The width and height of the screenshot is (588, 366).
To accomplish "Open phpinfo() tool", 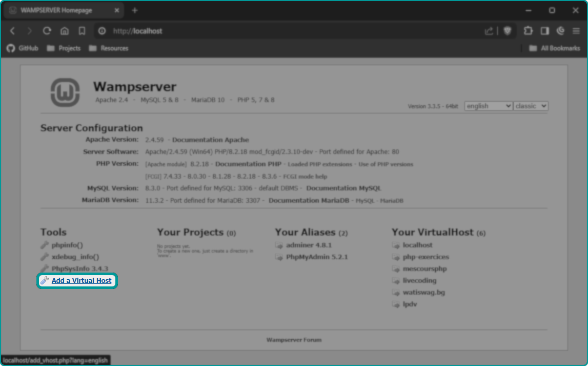I will 67,245.
